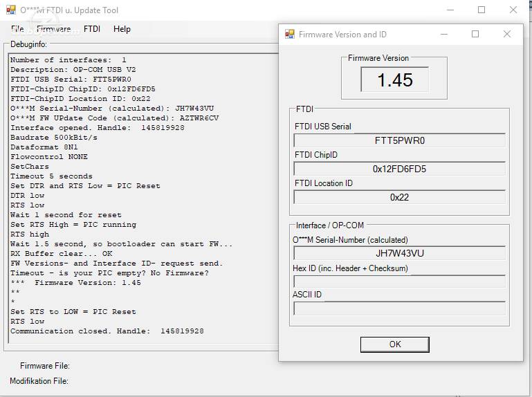Viewport: 532px width, 397px height.
Task: Click the 'Description: OP-COM USB V2' debug line
Action: tap(73, 70)
